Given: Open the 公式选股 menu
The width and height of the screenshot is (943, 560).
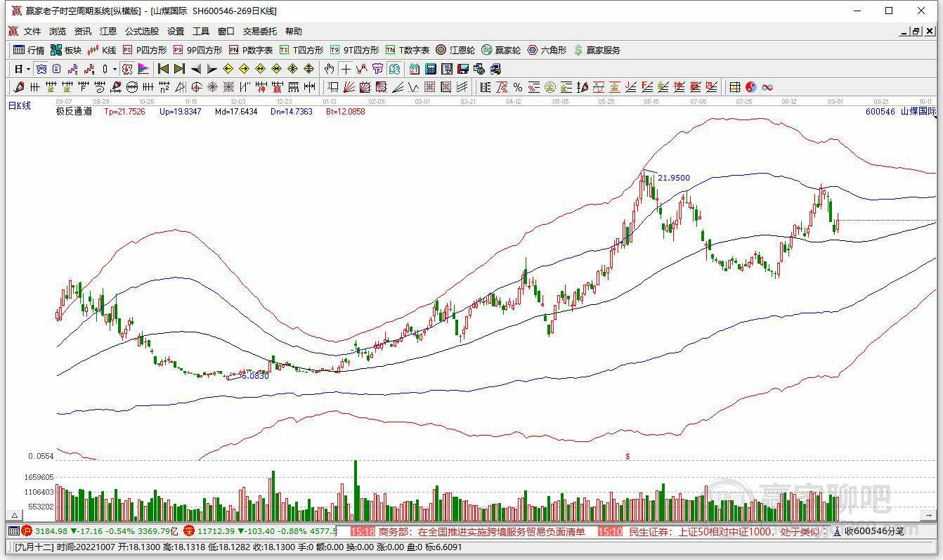Looking at the screenshot, I should (x=142, y=32).
